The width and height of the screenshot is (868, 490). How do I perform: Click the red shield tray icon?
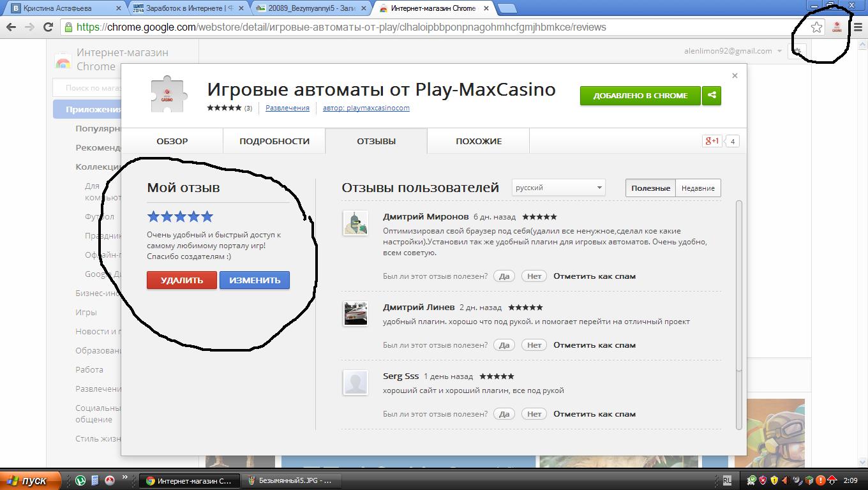click(763, 480)
